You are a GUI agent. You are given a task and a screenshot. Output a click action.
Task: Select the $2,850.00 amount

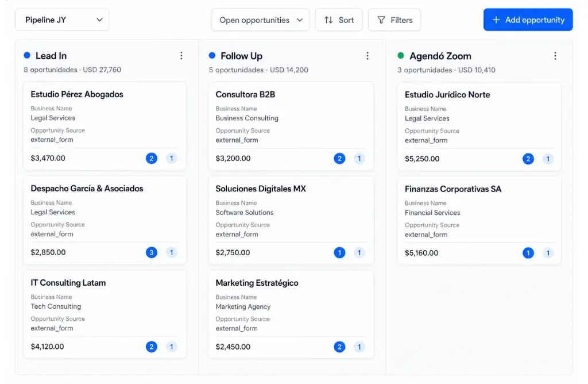pyautogui.click(x=48, y=252)
